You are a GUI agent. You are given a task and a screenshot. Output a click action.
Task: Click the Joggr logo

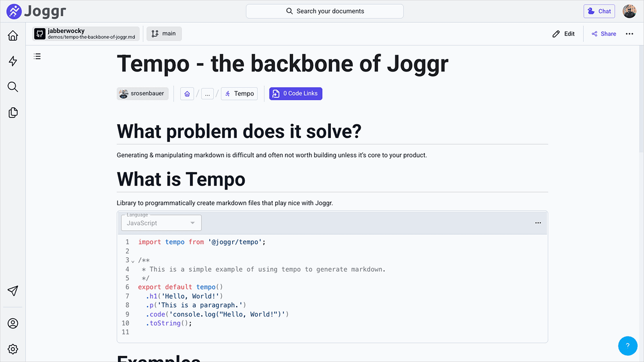tap(37, 11)
